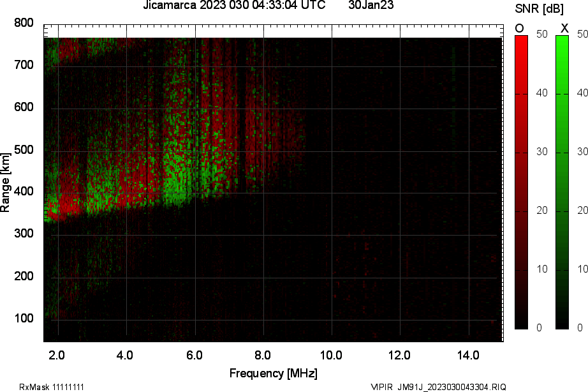Click the '6.0' frequency tick label
588x392 pixels.
[x=195, y=355]
